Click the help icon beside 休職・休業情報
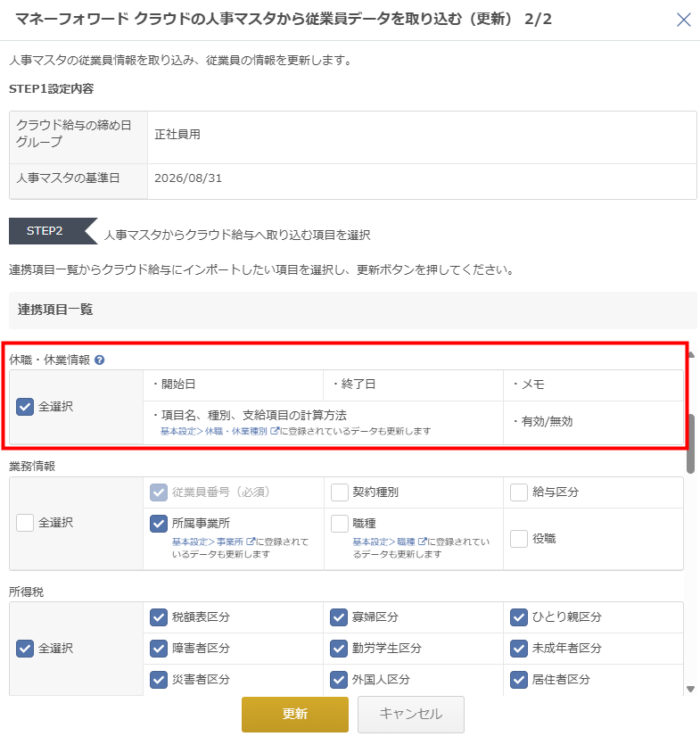The height and width of the screenshot is (753, 700). coord(99,360)
